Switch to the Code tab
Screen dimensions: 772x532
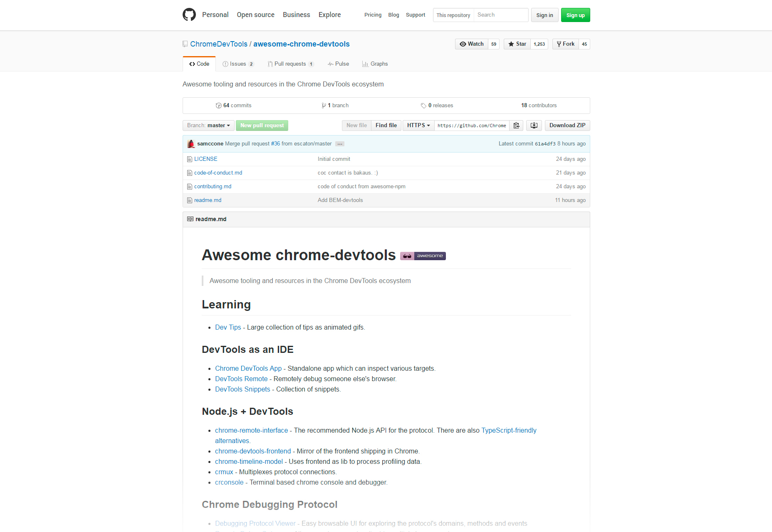[x=199, y=64]
